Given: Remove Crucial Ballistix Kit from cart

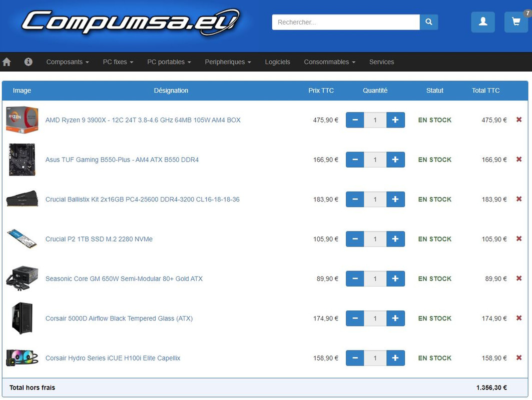Looking at the screenshot, I should click(x=519, y=199).
